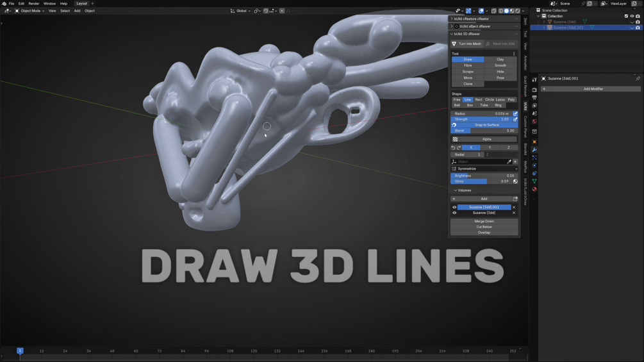644x362 pixels.
Task: Select the Clay tool
Action: pos(500,60)
